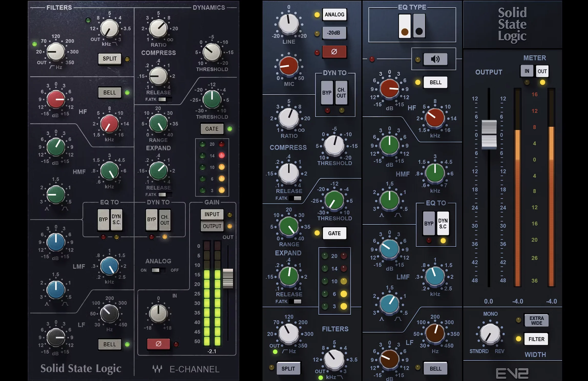
Task: Click EQ TO BYP button in E-Channel
Action: point(103,220)
